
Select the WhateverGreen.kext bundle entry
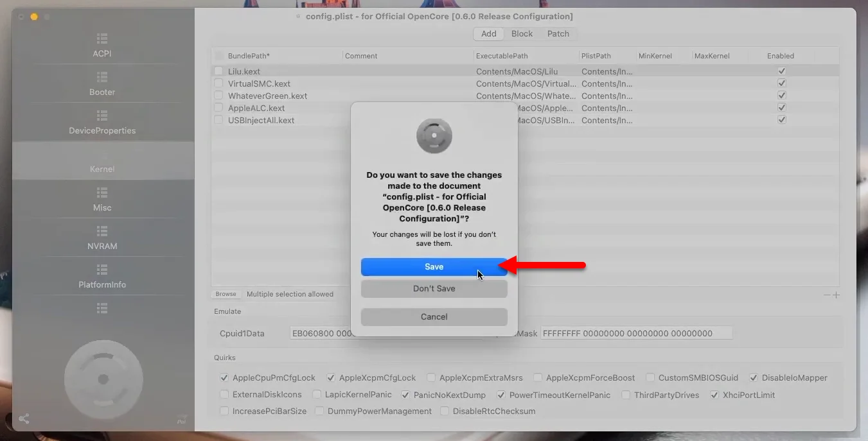pos(268,96)
